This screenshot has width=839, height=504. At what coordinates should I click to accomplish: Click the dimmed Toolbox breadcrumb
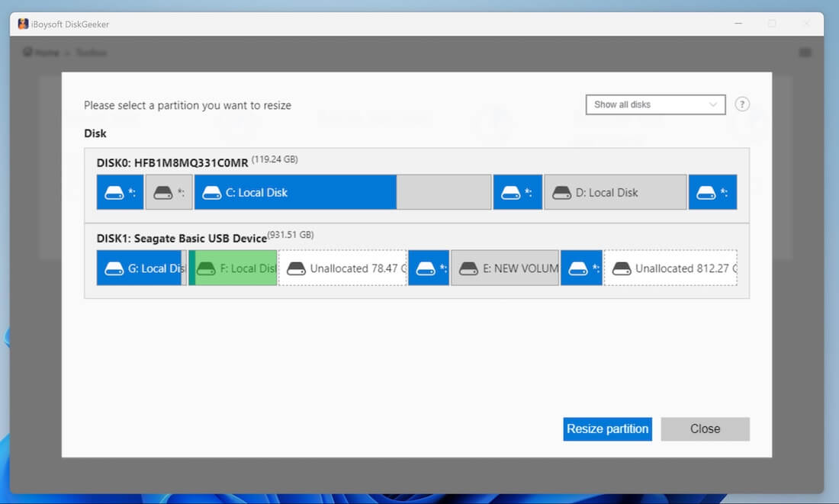coord(91,53)
